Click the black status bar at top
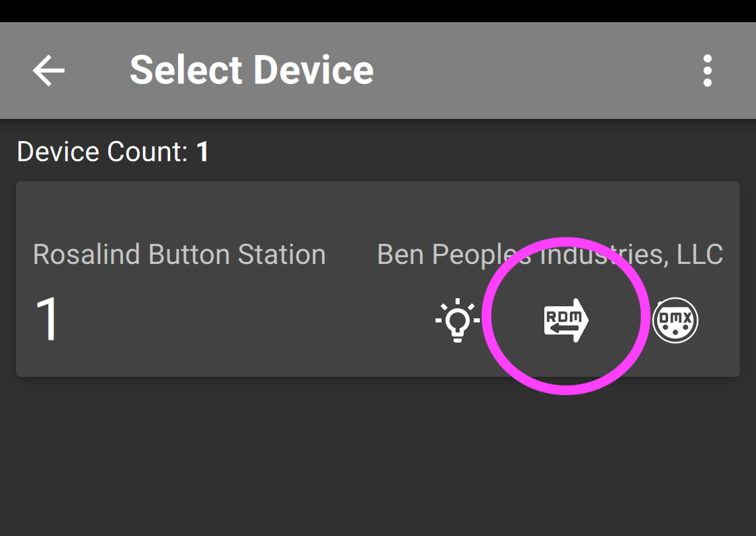This screenshot has width=756, height=536. [378, 11]
